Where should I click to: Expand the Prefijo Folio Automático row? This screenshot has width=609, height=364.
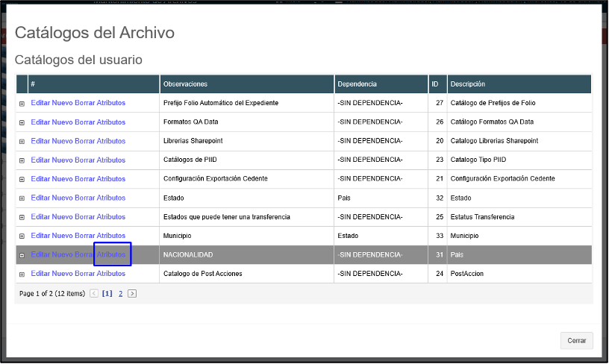click(22, 103)
